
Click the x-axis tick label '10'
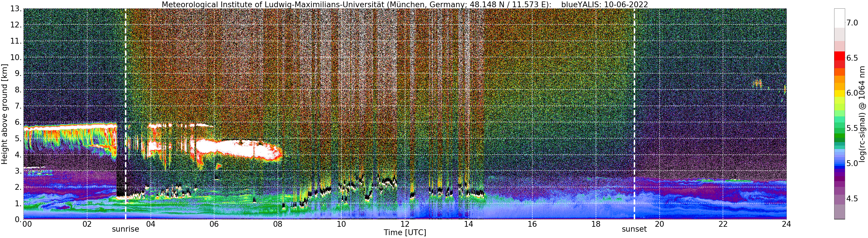tap(341, 224)
